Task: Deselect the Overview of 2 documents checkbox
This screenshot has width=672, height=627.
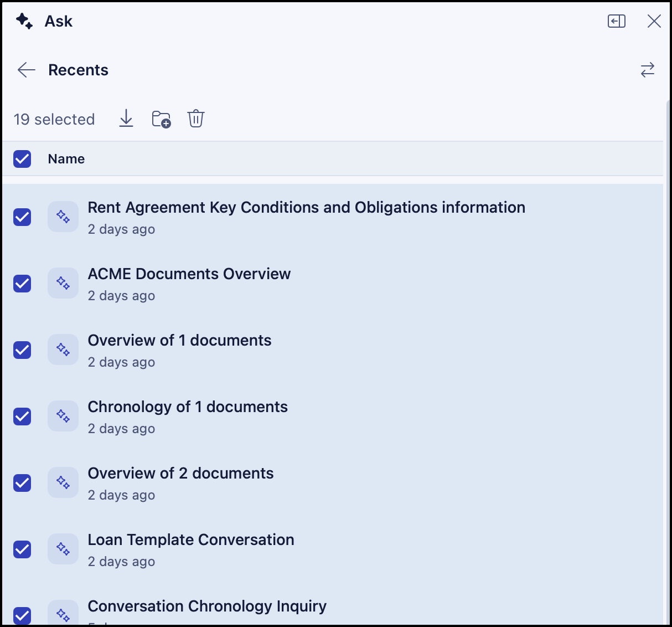Action: [22, 483]
